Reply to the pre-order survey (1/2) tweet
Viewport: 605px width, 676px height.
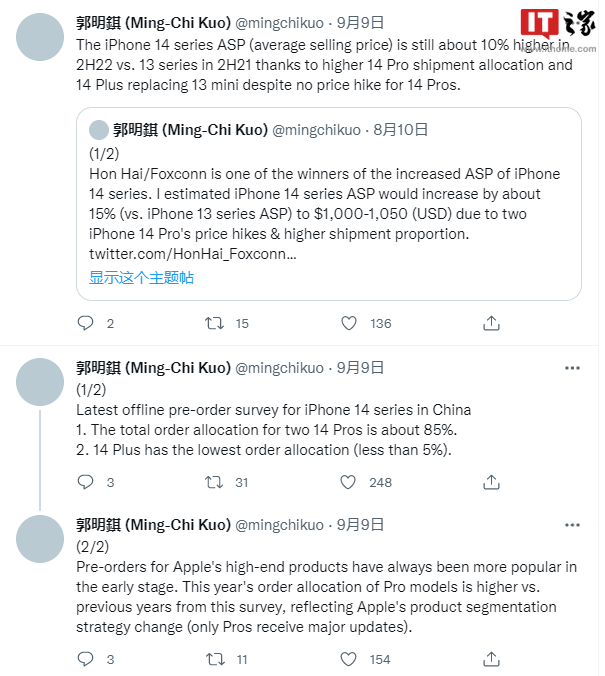pos(86,482)
